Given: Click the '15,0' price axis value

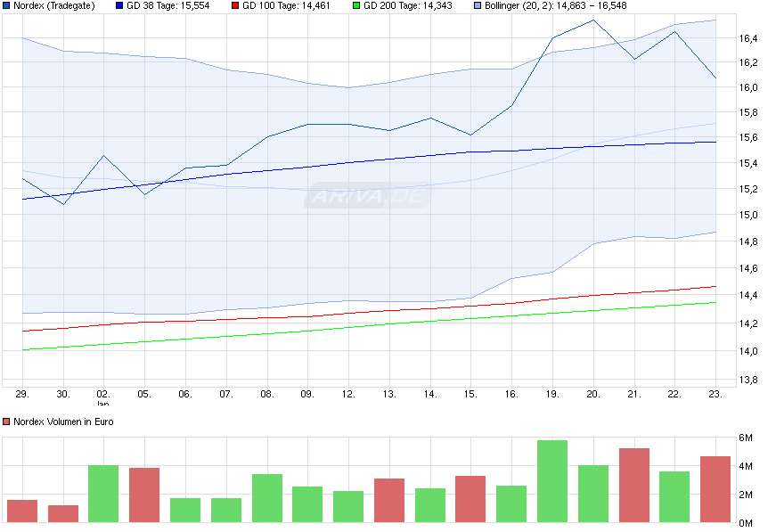Looking at the screenshot, I should click(x=748, y=215).
